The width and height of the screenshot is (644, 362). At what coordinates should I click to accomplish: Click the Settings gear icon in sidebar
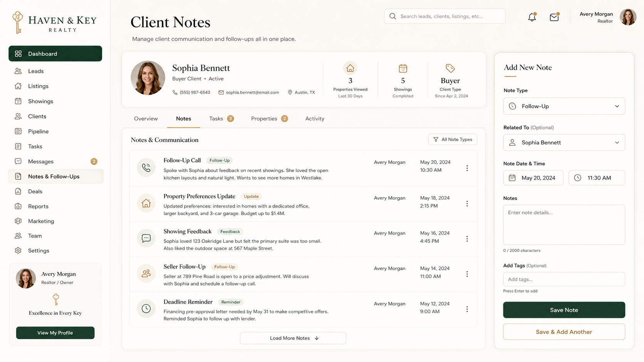pyautogui.click(x=18, y=250)
